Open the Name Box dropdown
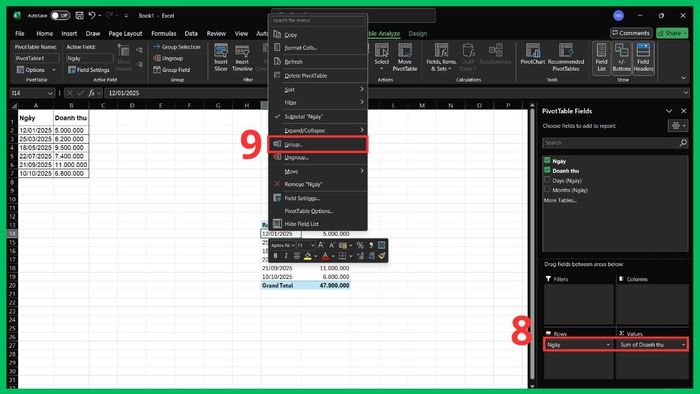700x394 pixels. pyautogui.click(x=50, y=93)
